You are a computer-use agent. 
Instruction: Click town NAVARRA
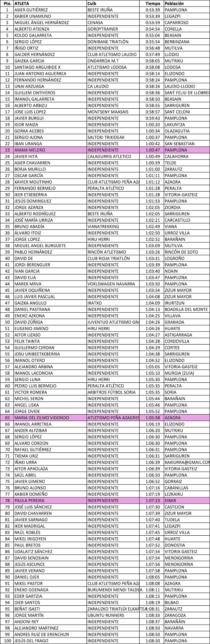point(174,628)
